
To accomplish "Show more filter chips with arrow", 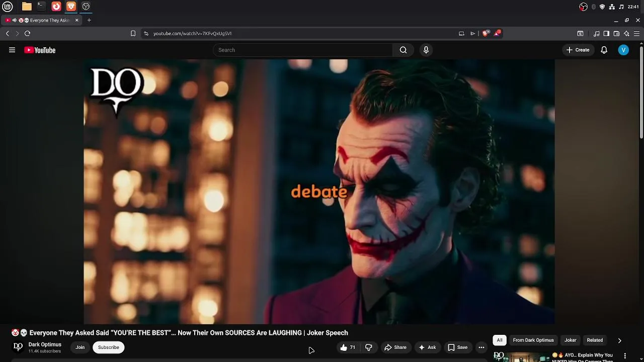I will 619,340.
